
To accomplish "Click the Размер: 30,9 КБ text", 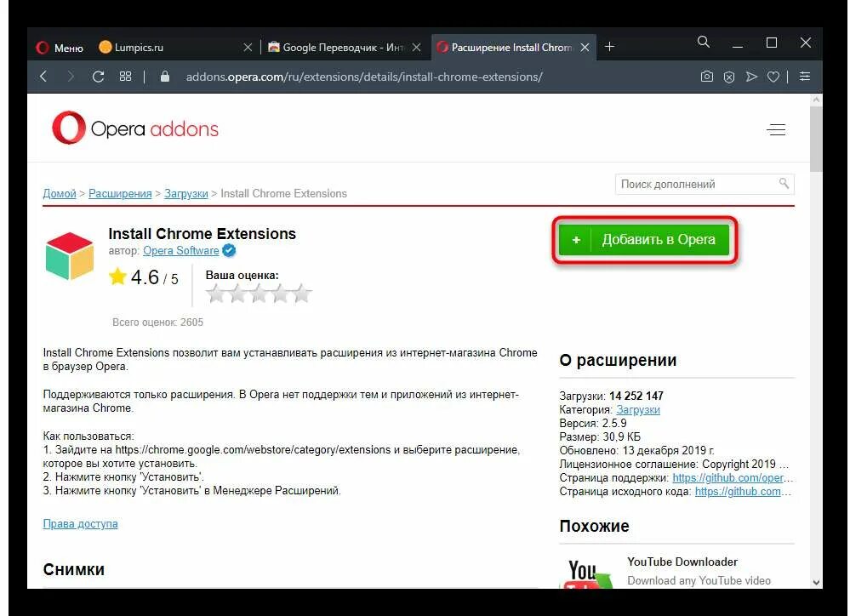I will click(x=600, y=437).
